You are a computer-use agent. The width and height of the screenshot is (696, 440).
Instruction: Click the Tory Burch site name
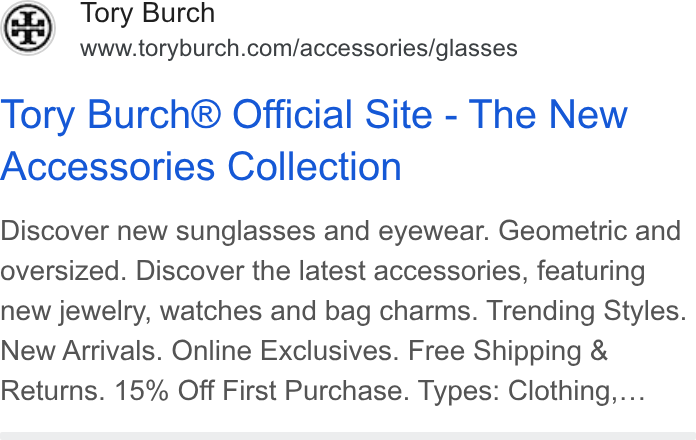coord(147,13)
